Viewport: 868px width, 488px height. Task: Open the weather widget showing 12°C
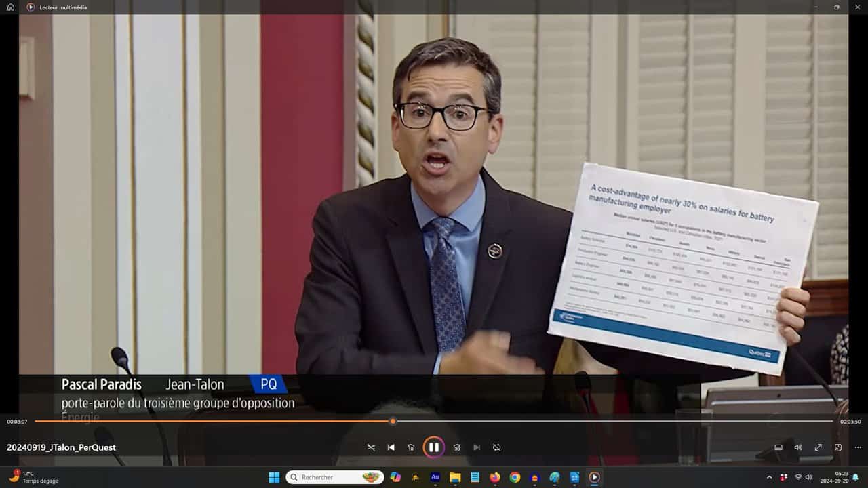click(x=34, y=477)
